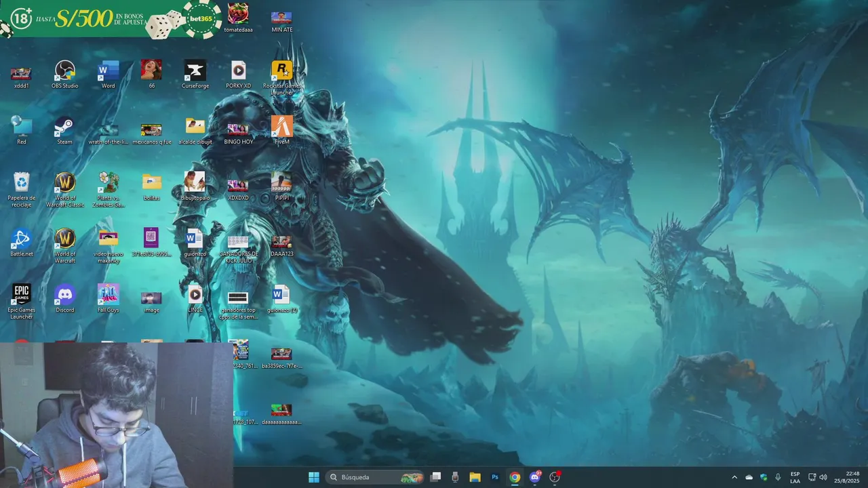The image size is (868, 488).
Task: Select the xddd1 image file
Action: (22, 77)
